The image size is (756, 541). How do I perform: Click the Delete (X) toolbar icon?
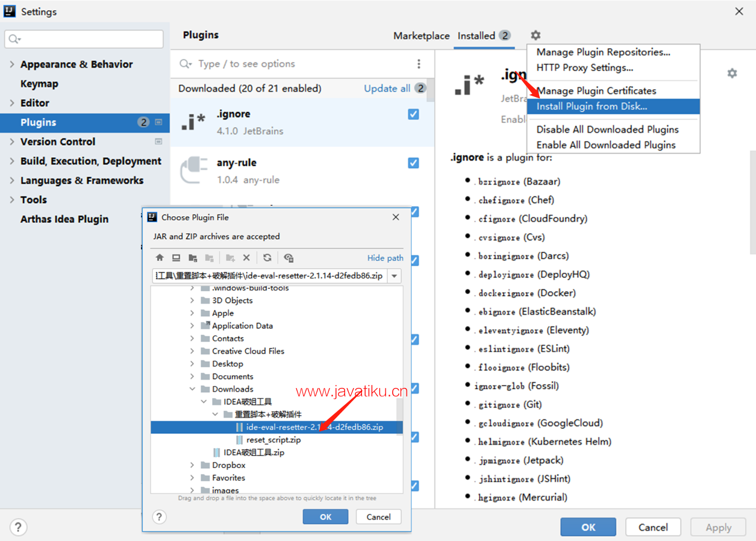tap(246, 258)
